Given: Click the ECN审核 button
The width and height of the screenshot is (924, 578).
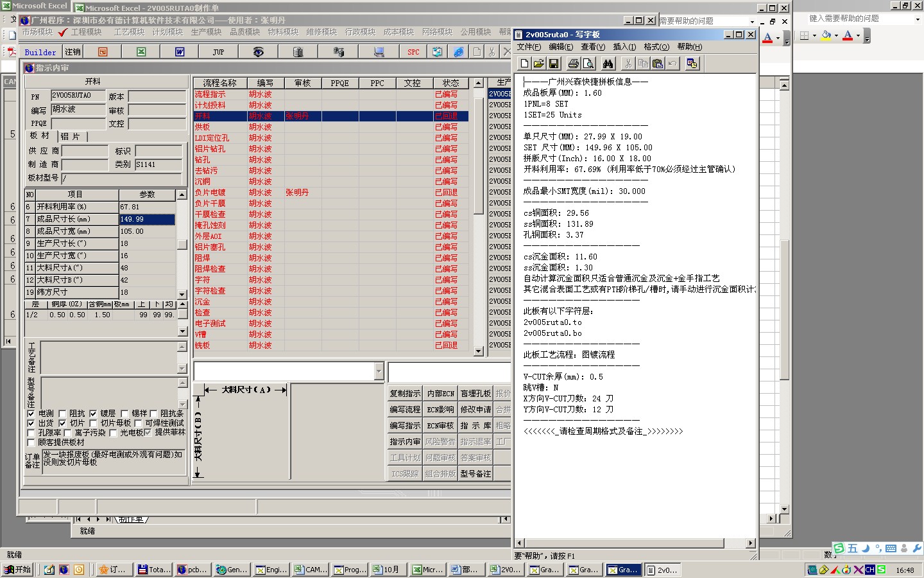Looking at the screenshot, I should [440, 426].
